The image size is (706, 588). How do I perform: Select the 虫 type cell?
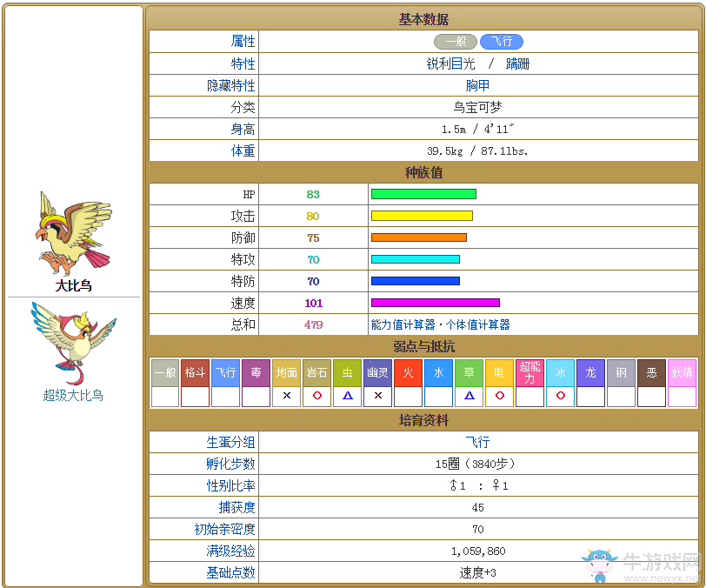click(x=347, y=372)
